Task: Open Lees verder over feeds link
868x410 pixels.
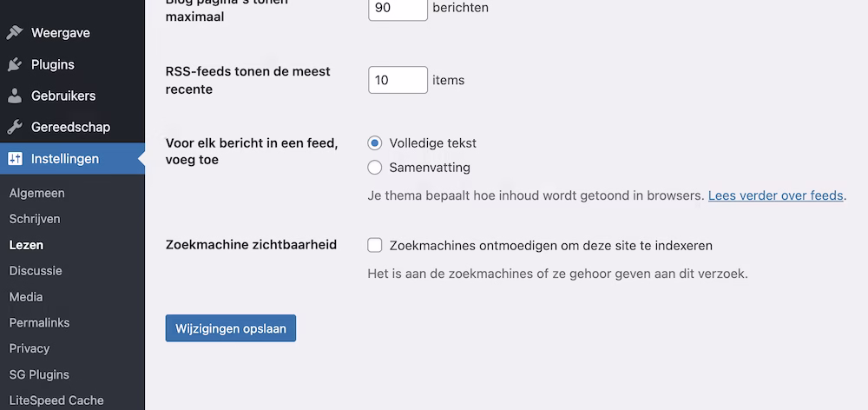Action: [x=776, y=195]
